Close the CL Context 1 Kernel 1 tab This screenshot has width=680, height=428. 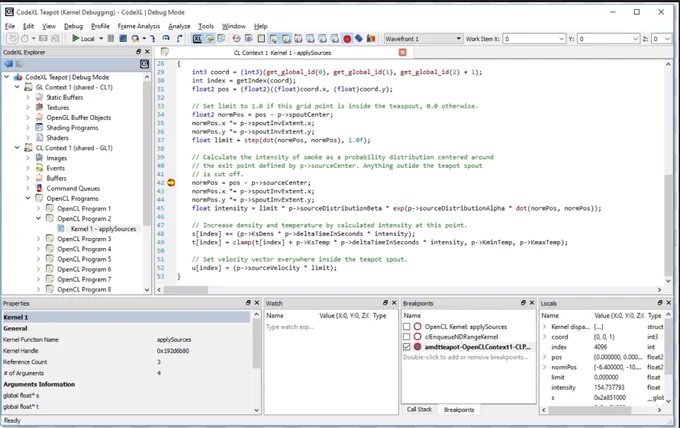[402, 52]
